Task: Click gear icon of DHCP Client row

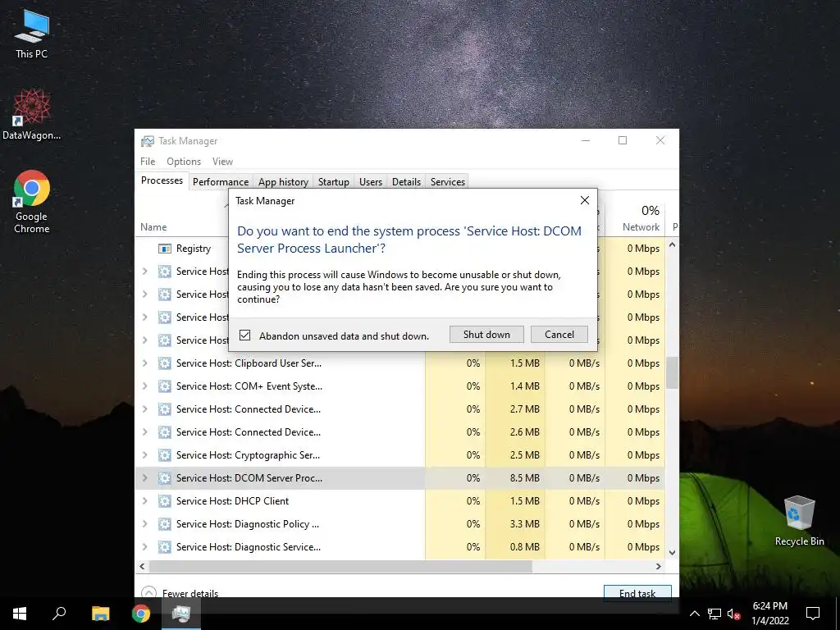Action: point(164,501)
